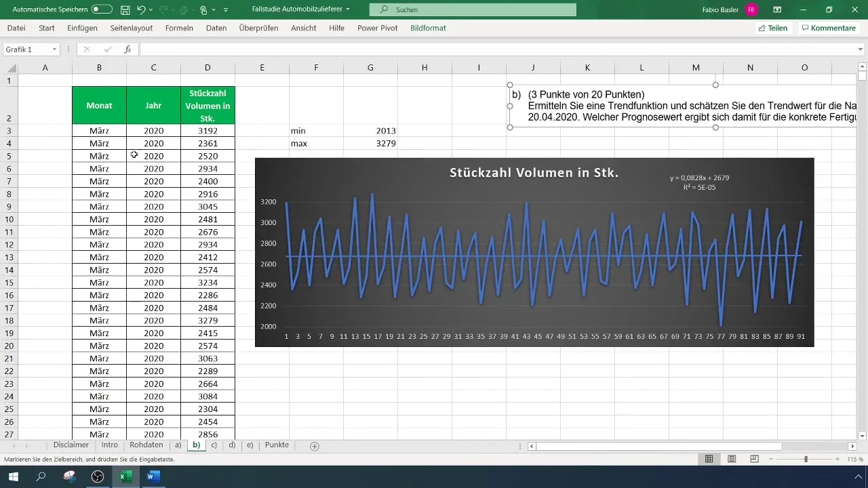Open the Power Pivot tab

[378, 28]
